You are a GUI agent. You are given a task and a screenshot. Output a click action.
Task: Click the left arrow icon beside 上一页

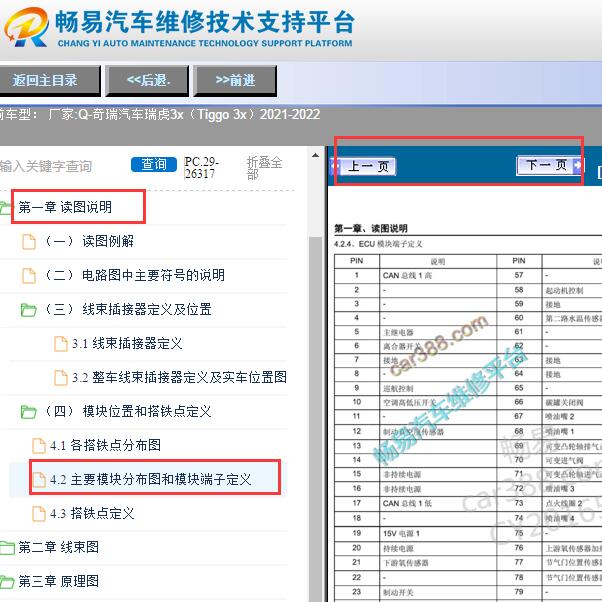[x=335, y=167]
